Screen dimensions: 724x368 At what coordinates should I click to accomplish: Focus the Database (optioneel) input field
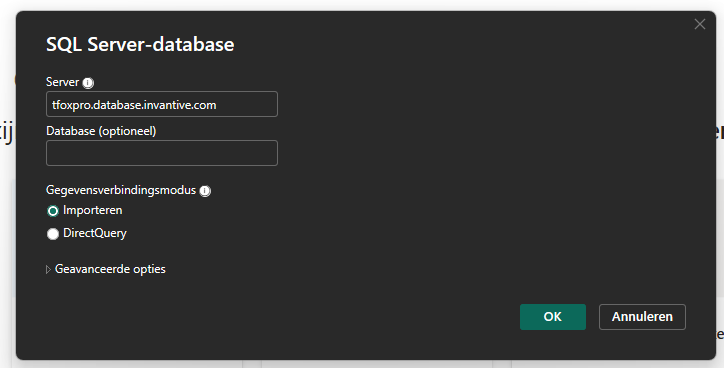[x=162, y=153]
